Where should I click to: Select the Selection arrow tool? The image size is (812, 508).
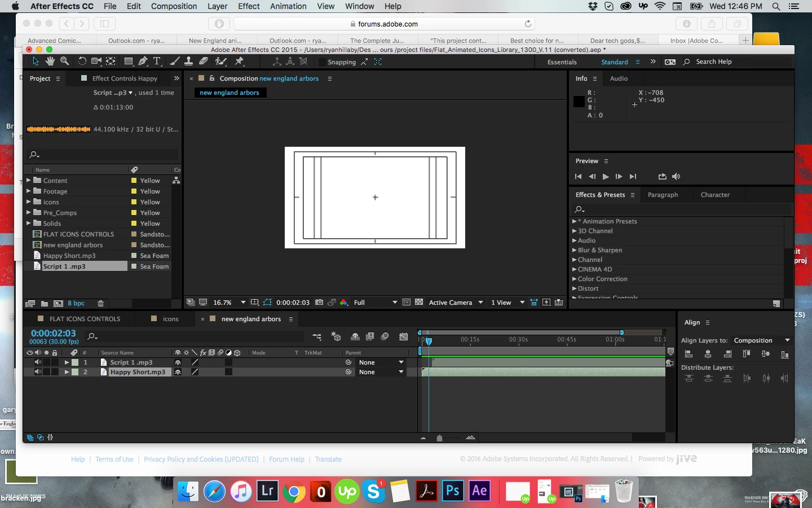(36, 61)
